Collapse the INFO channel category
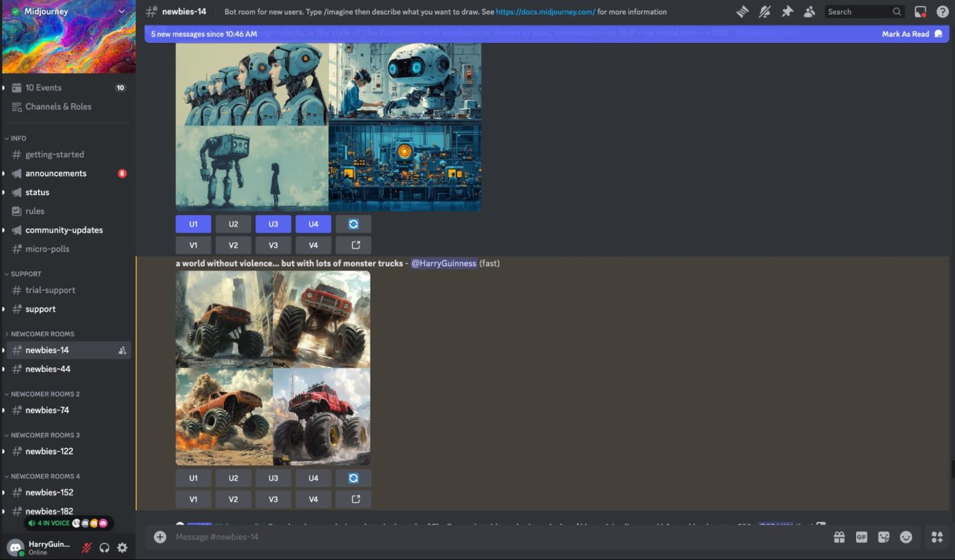 click(x=18, y=138)
